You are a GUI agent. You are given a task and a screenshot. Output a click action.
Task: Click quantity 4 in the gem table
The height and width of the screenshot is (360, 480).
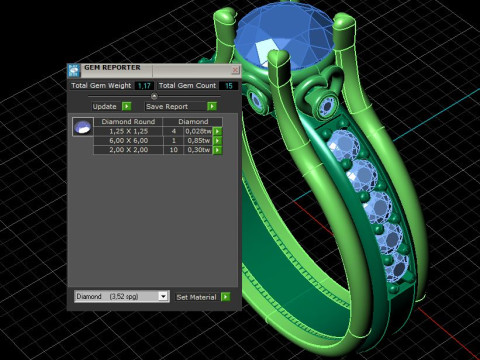173,131
